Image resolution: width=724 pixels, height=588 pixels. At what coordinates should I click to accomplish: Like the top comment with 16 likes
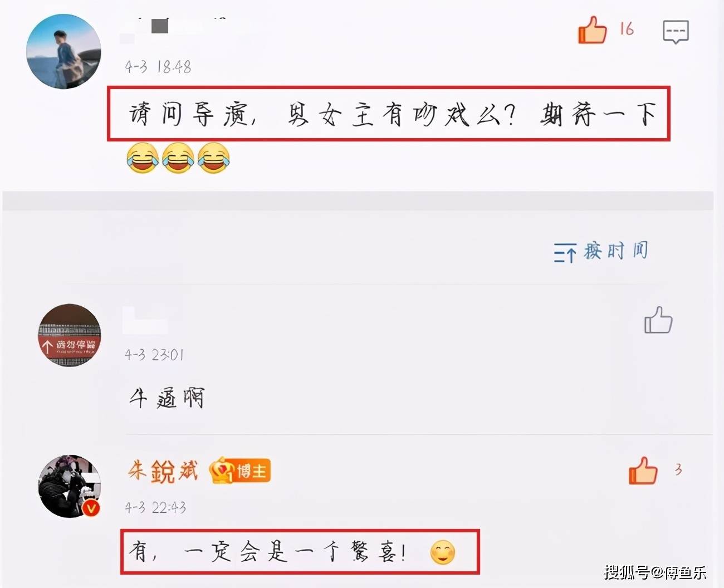coord(592,30)
